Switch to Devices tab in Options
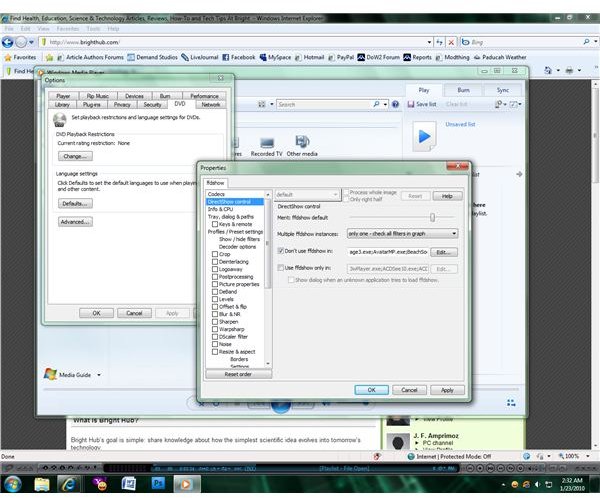The height and width of the screenshot is (498, 600). tap(134, 96)
